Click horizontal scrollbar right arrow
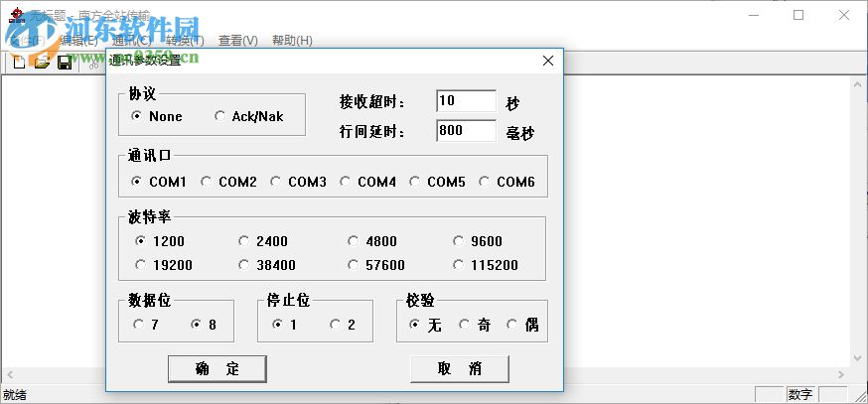 841,374
